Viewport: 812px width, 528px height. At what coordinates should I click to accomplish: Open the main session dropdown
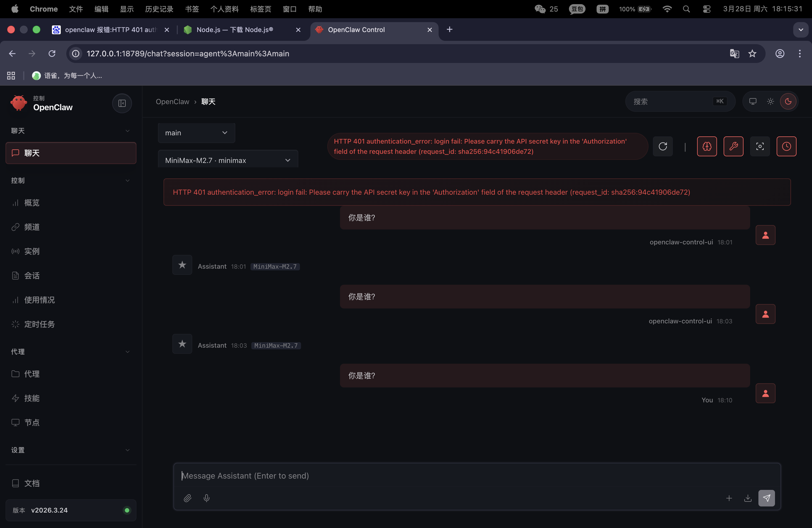(196, 133)
